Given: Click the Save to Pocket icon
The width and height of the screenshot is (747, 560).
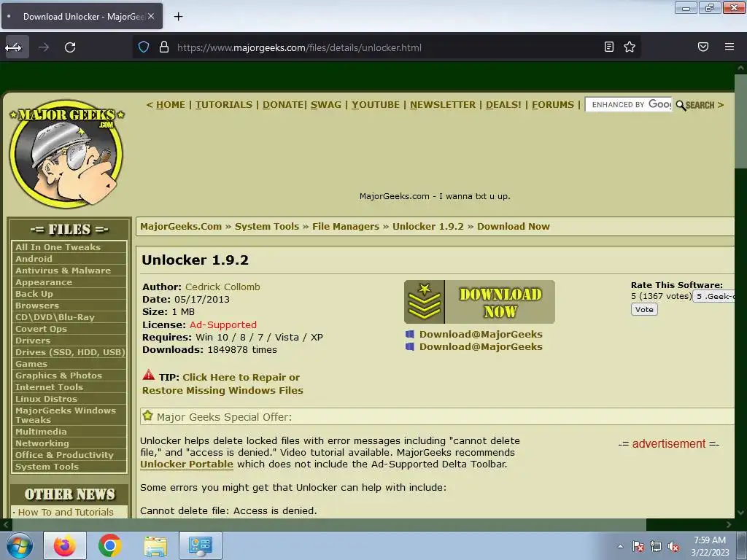Looking at the screenshot, I should 703,47.
